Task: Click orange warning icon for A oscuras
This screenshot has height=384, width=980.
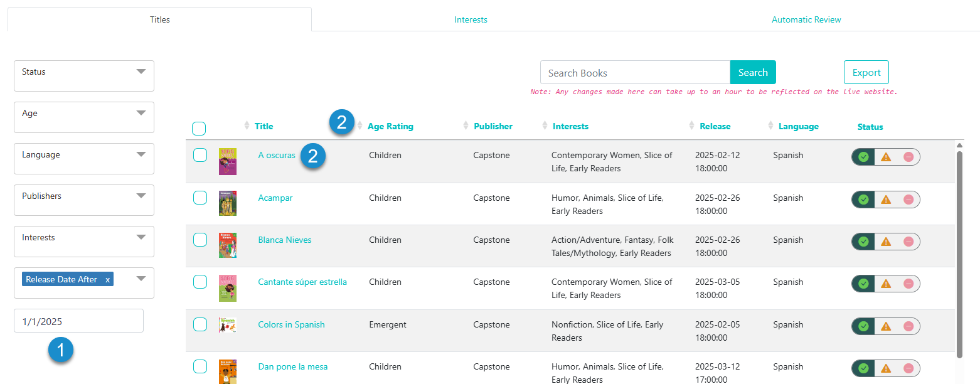Action: coord(886,157)
